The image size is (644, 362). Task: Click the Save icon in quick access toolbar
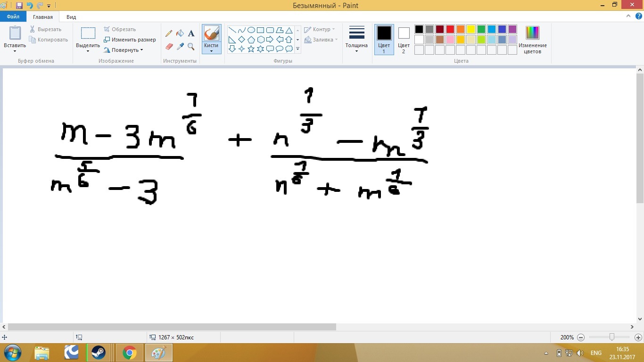(19, 6)
